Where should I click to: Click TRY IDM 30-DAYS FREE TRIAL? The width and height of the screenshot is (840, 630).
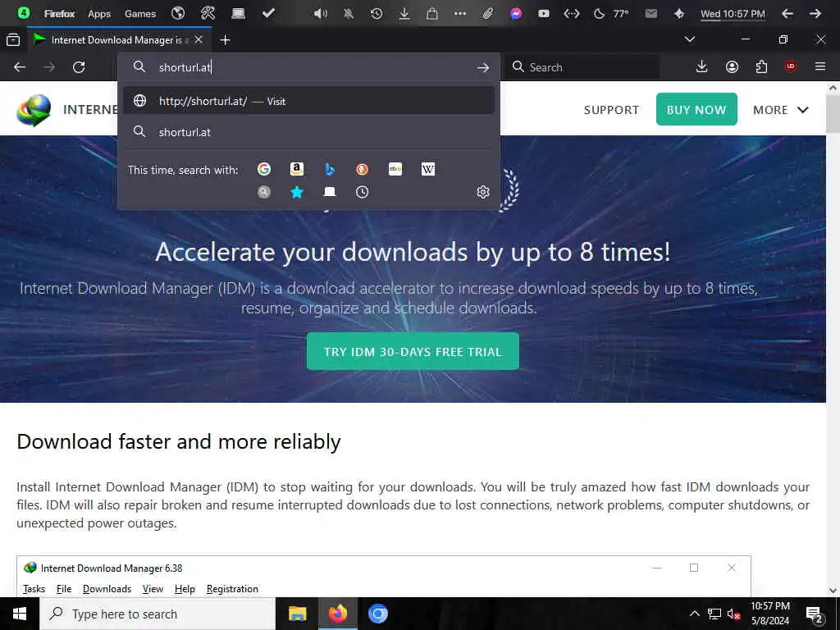coord(413,351)
